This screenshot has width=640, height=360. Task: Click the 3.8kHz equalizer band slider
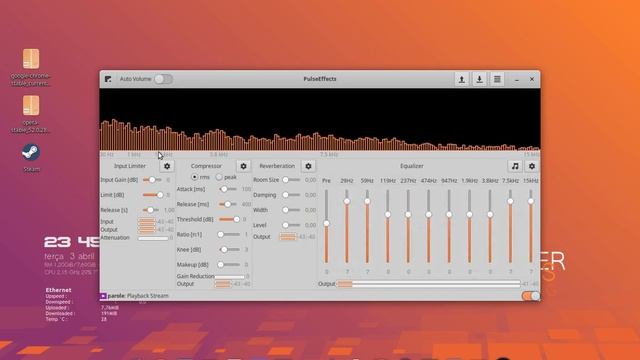click(490, 227)
